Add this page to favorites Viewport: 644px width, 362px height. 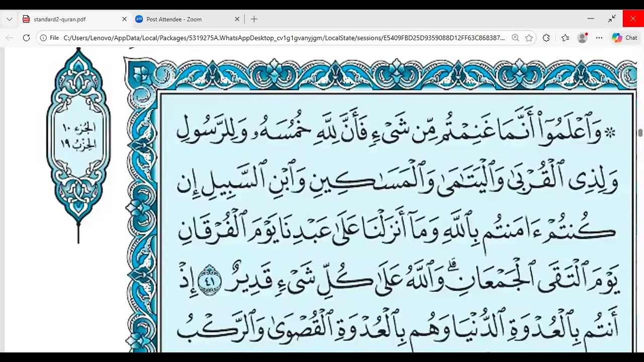tap(529, 38)
